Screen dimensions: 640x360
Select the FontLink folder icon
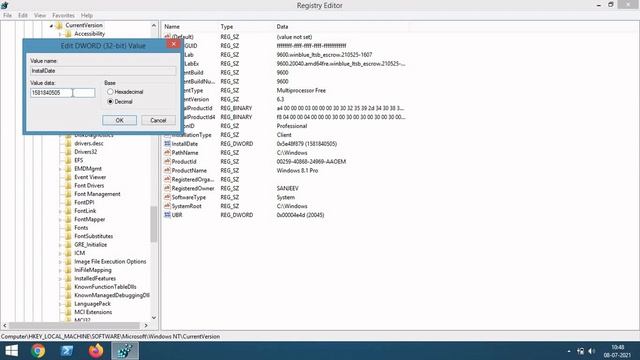point(68,211)
